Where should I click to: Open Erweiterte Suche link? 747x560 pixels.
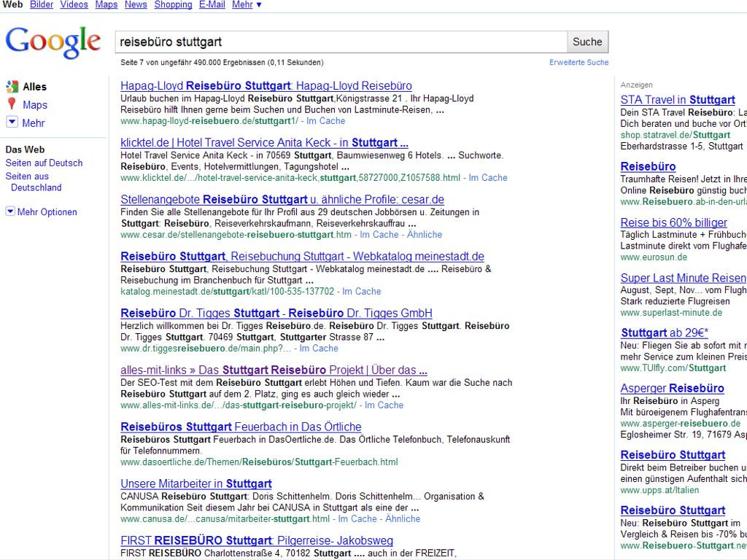coord(578,63)
